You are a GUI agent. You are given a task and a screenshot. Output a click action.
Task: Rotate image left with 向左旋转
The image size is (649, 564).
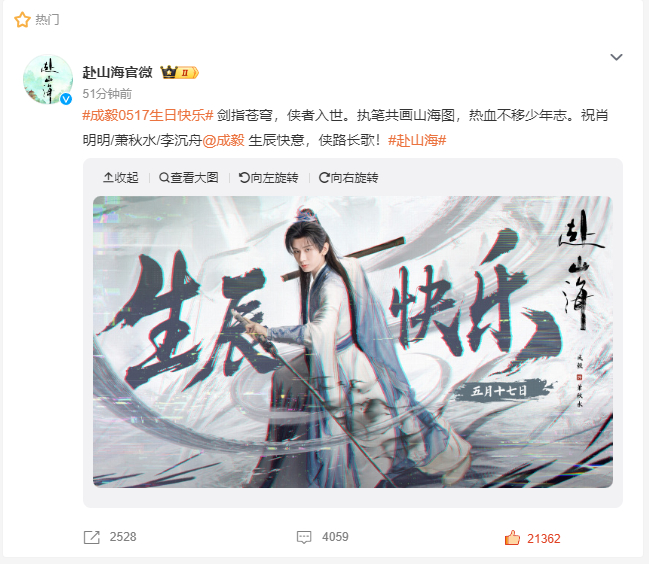(x=268, y=178)
